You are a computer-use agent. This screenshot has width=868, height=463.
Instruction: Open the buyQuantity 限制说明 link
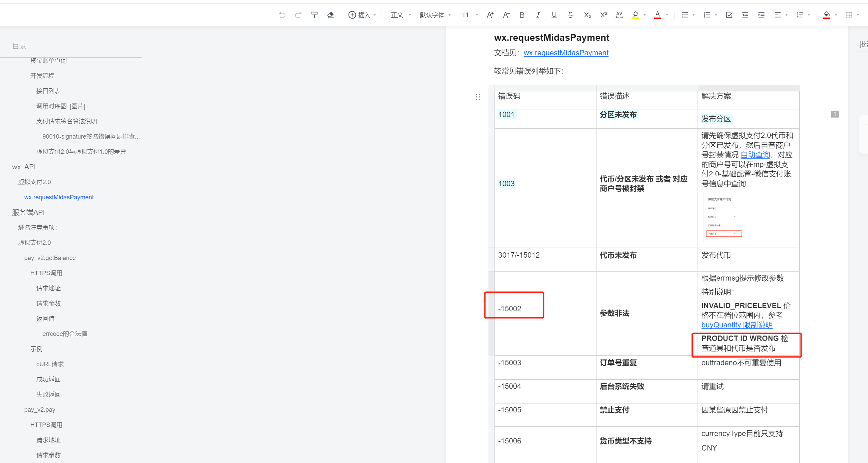(x=737, y=325)
